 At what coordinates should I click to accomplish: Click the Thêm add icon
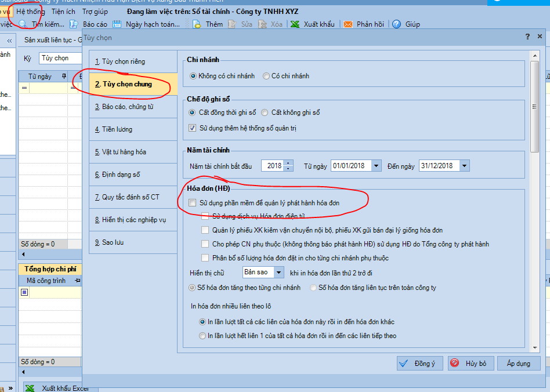point(197,24)
